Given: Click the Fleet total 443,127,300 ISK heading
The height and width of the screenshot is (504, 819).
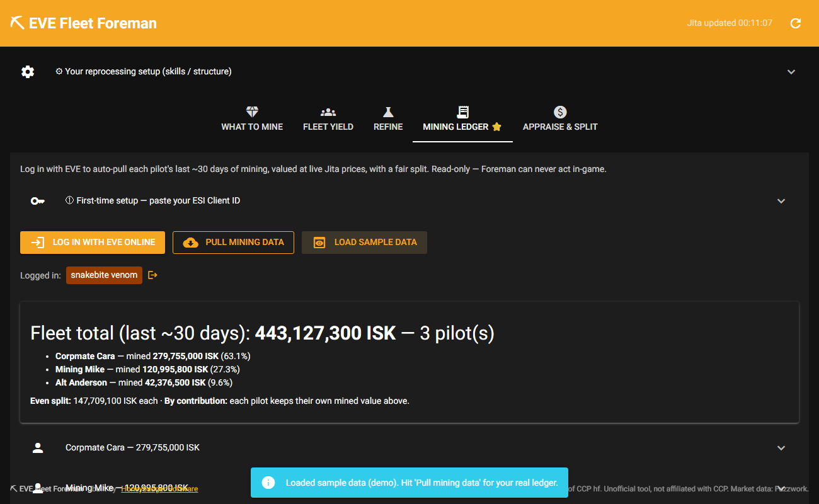Looking at the screenshot, I should [262, 333].
